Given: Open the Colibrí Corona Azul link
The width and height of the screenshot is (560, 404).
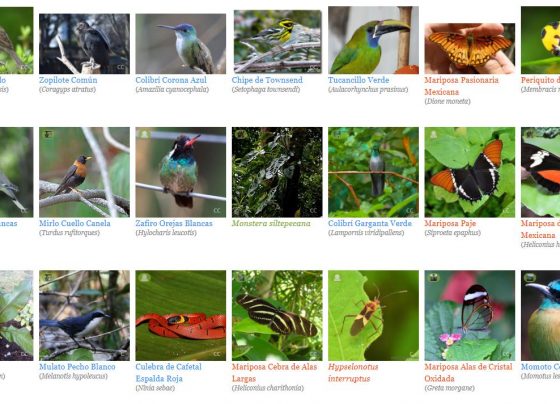Looking at the screenshot, I should (x=171, y=80).
